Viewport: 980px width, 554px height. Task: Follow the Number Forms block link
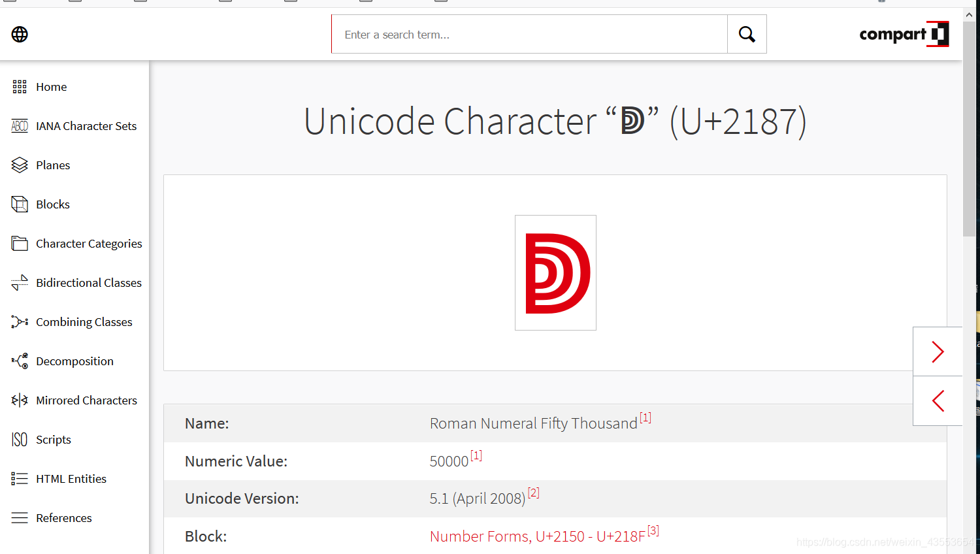pos(537,536)
